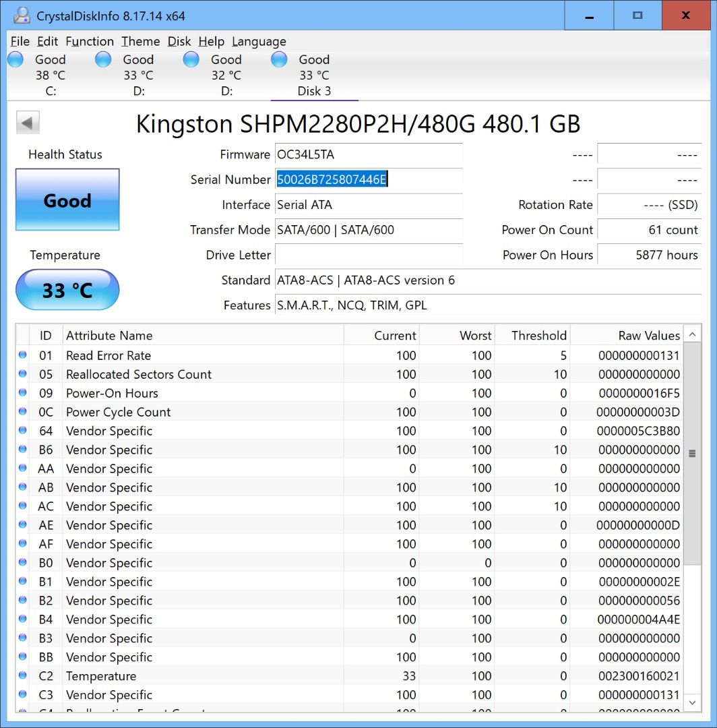Image resolution: width=717 pixels, height=728 pixels.
Task: Click the Interface field Serial ATA
Action: pos(369,205)
